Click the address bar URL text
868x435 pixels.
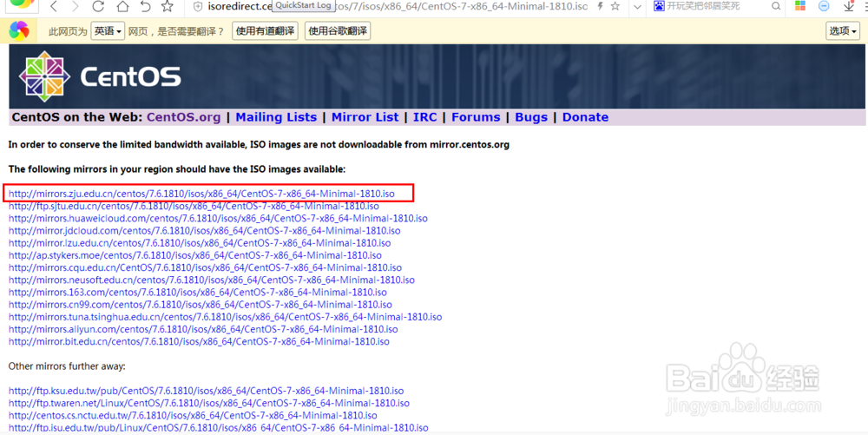click(x=398, y=6)
